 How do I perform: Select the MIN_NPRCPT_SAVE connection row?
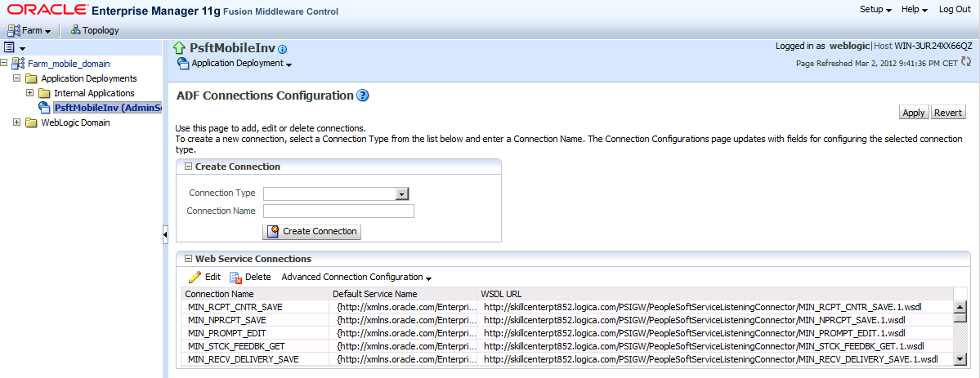point(567,320)
